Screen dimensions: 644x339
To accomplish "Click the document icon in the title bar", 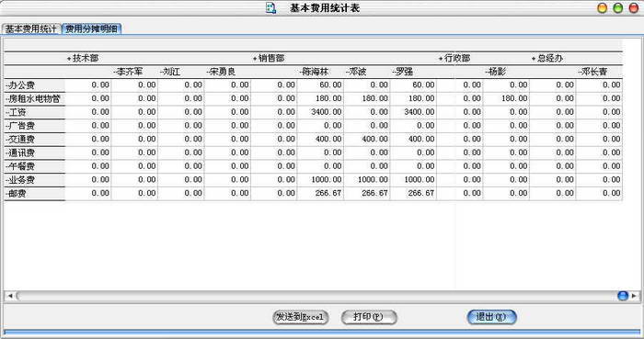I will 271,7.
